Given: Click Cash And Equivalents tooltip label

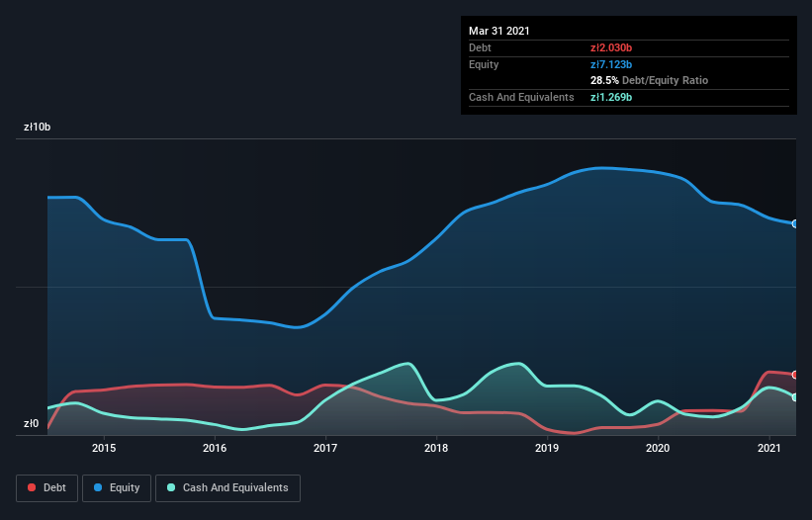Looking at the screenshot, I should tap(521, 97).
